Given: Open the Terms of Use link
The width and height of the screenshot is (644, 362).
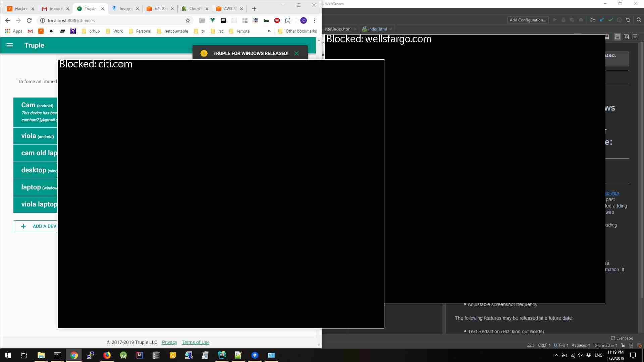Looking at the screenshot, I should (x=196, y=342).
